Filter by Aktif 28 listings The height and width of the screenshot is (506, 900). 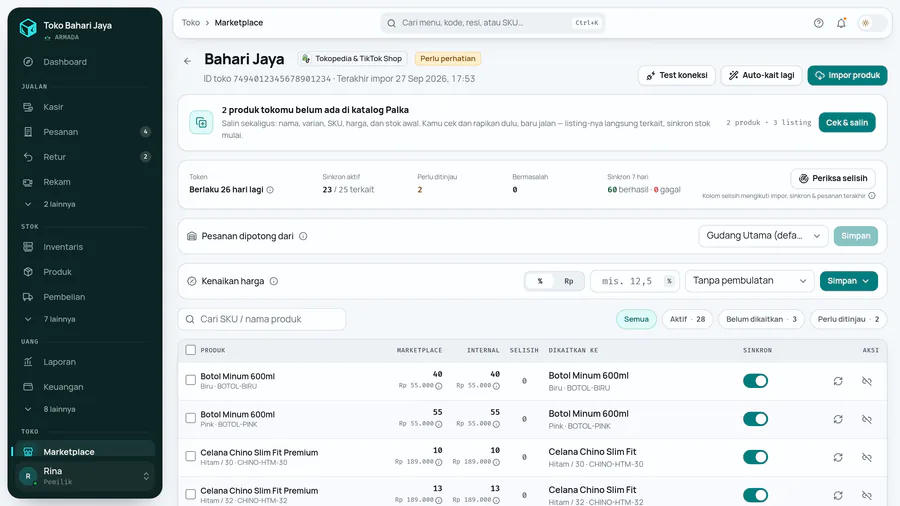(x=687, y=319)
